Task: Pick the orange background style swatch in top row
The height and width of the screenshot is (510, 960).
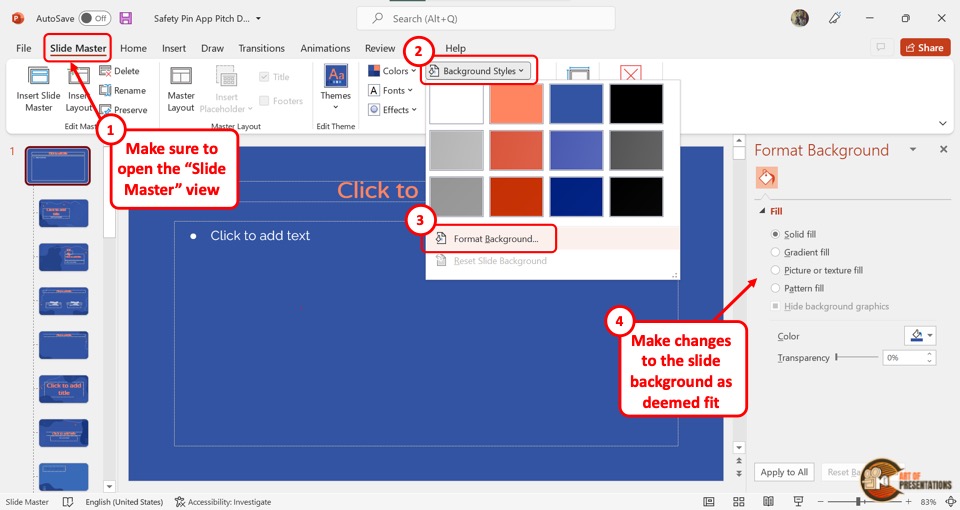Action: coord(516,103)
